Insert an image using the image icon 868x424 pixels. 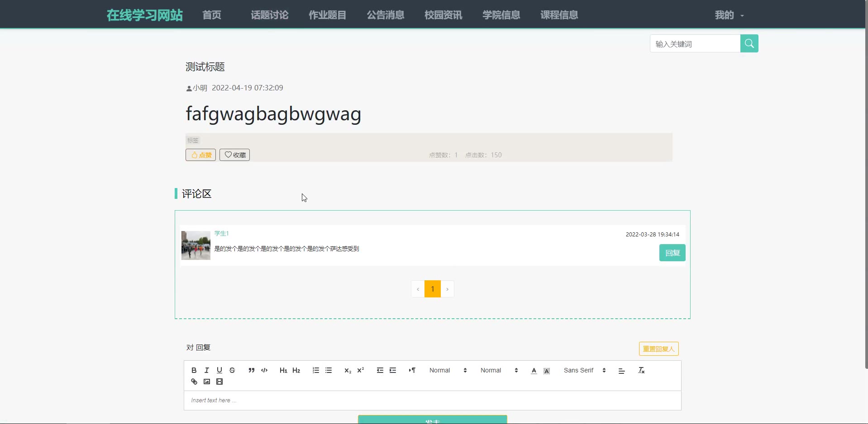click(207, 382)
